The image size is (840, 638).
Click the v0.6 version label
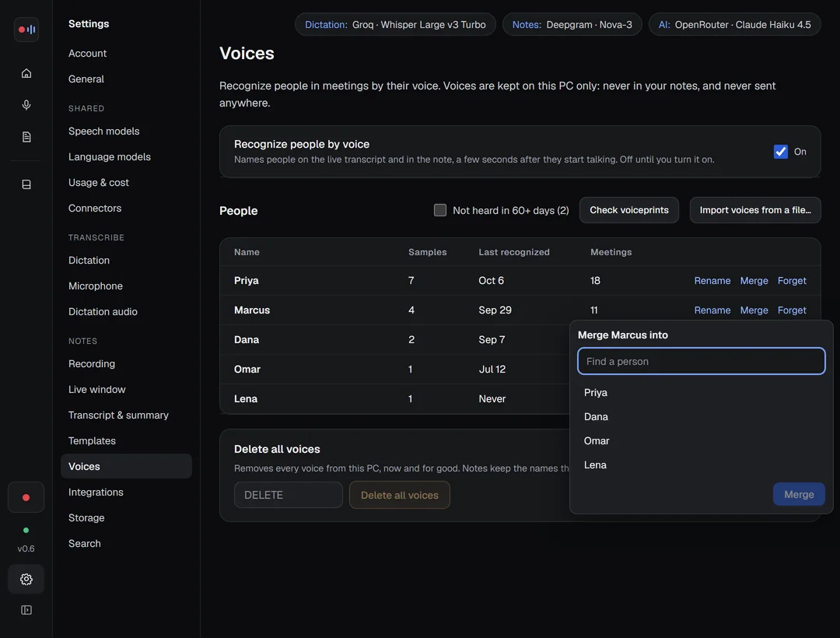point(26,549)
